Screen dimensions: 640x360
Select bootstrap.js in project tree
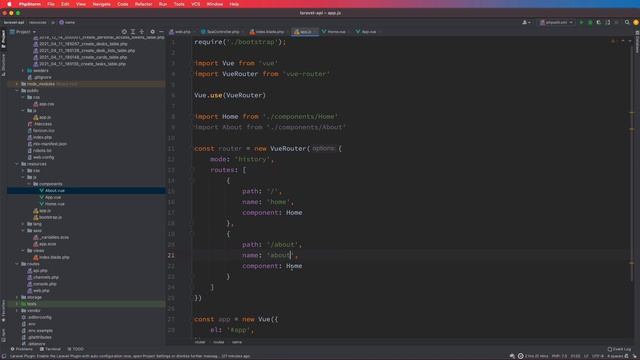pyautogui.click(x=50, y=218)
